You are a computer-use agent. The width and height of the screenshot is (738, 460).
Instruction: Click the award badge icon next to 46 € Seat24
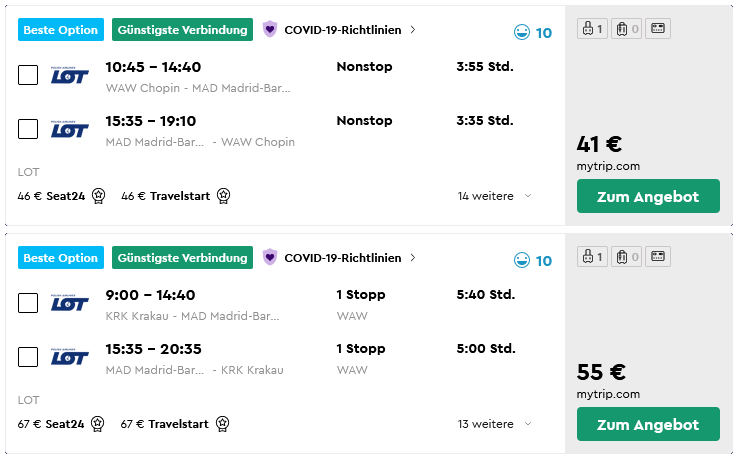click(x=98, y=195)
